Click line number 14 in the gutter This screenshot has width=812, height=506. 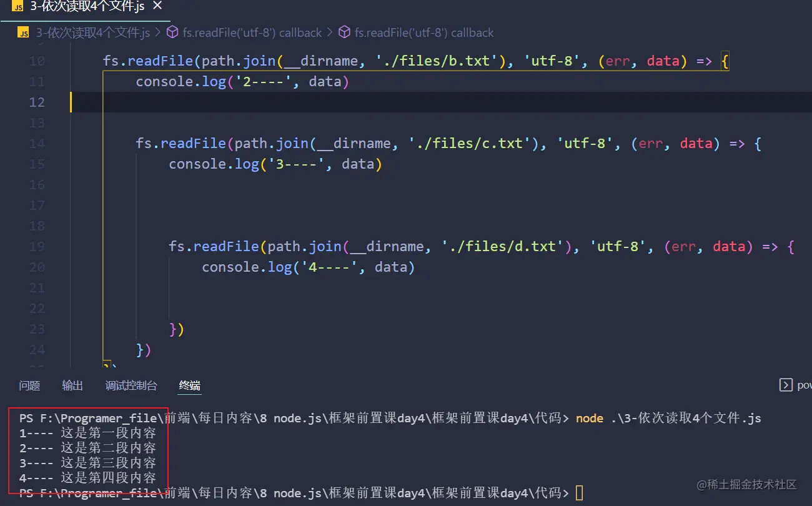click(37, 144)
